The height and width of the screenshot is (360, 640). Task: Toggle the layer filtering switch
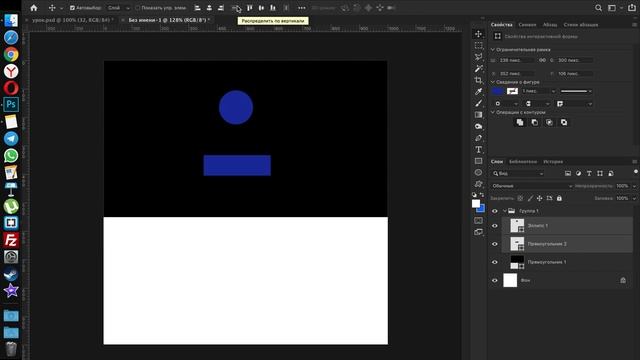pyautogui.click(x=636, y=172)
